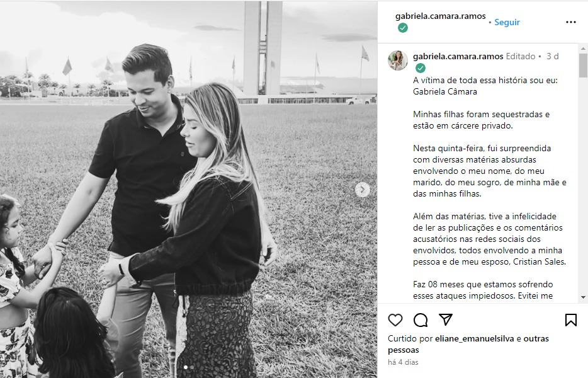Open the caption username gabriela.camara.ramos link
588x378 pixels.
click(458, 56)
